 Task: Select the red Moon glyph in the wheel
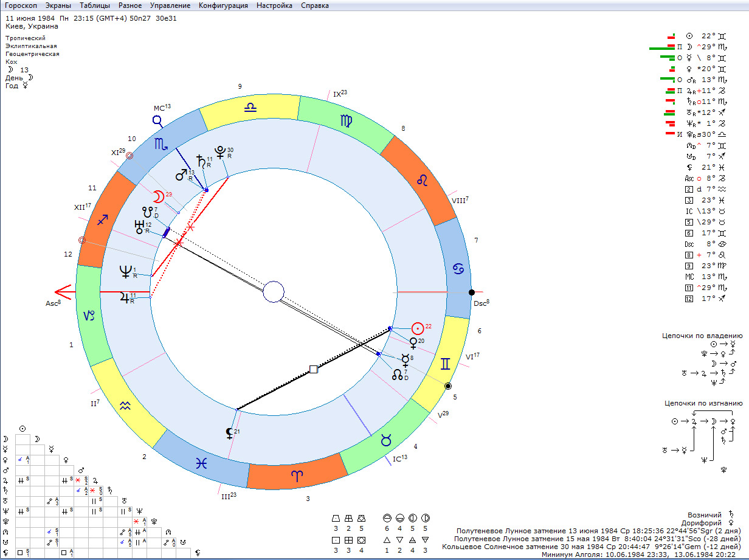tap(158, 197)
